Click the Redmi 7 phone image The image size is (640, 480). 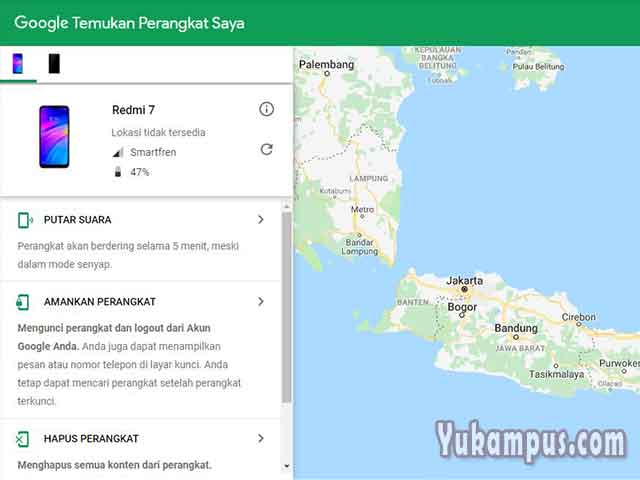(54, 137)
